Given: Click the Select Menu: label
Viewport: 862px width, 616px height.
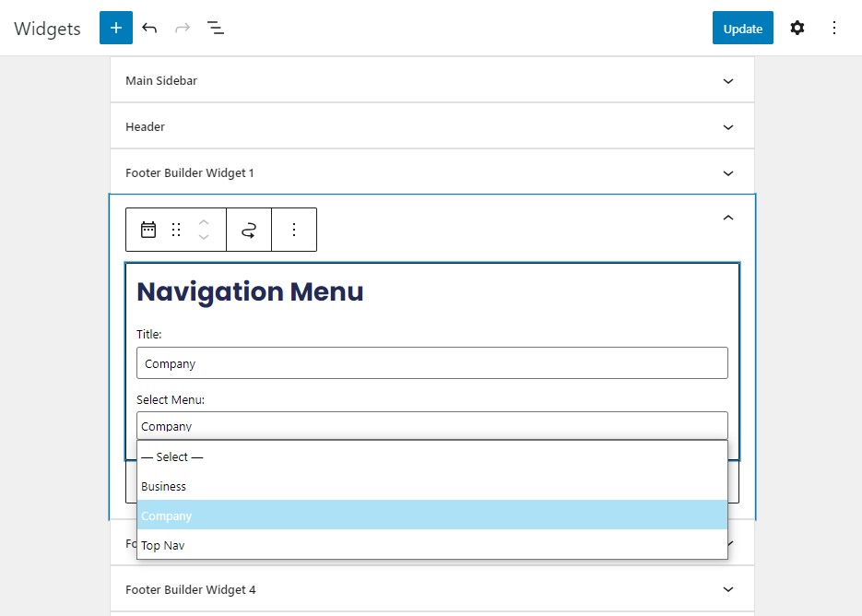Looking at the screenshot, I should click(x=171, y=399).
